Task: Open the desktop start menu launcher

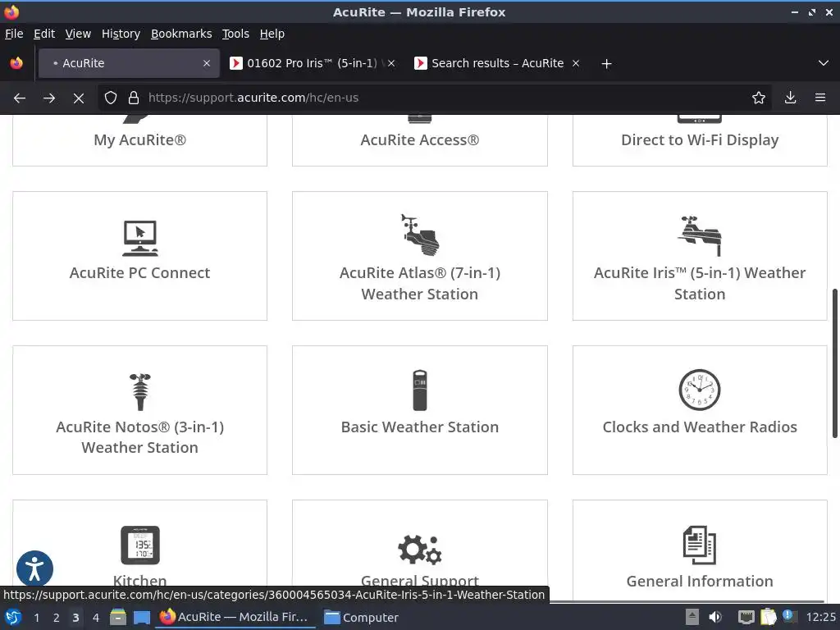Action: pyautogui.click(x=13, y=617)
